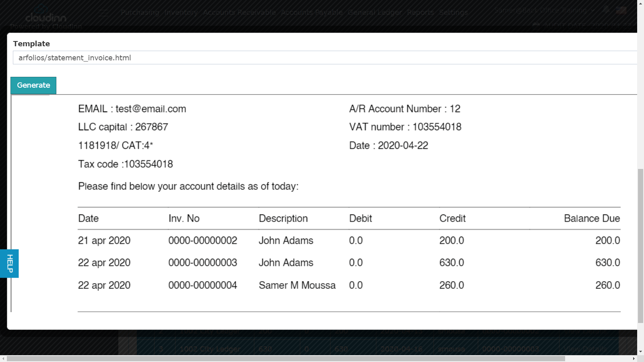Click the scroll-left arrow of horizontal scrollbar
Viewport: 644px width, 362px height.
pyautogui.click(x=3, y=358)
